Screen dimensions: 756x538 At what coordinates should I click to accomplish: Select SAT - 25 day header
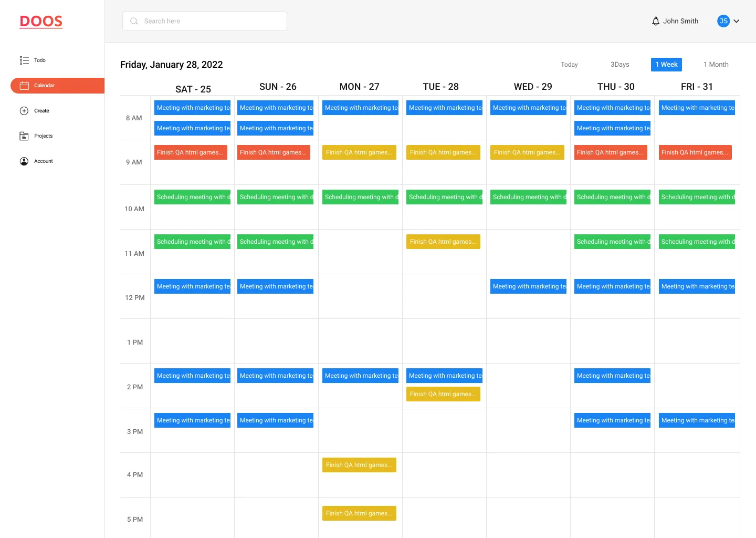tap(193, 89)
